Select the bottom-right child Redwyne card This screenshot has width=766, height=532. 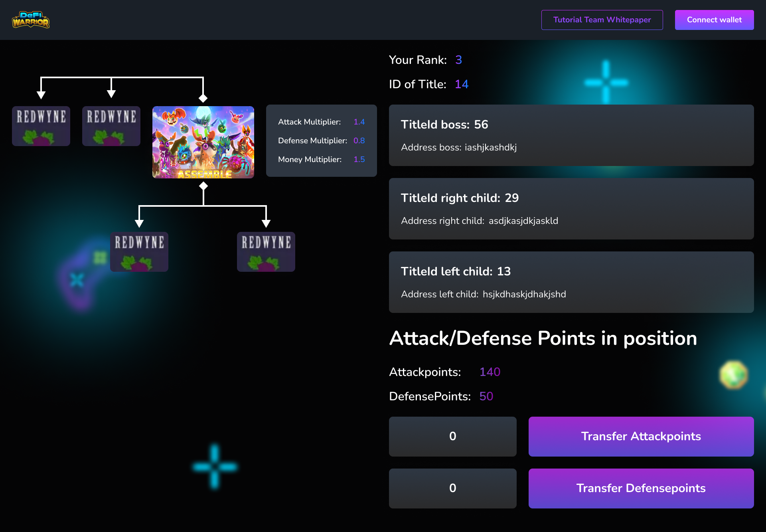pyautogui.click(x=266, y=251)
